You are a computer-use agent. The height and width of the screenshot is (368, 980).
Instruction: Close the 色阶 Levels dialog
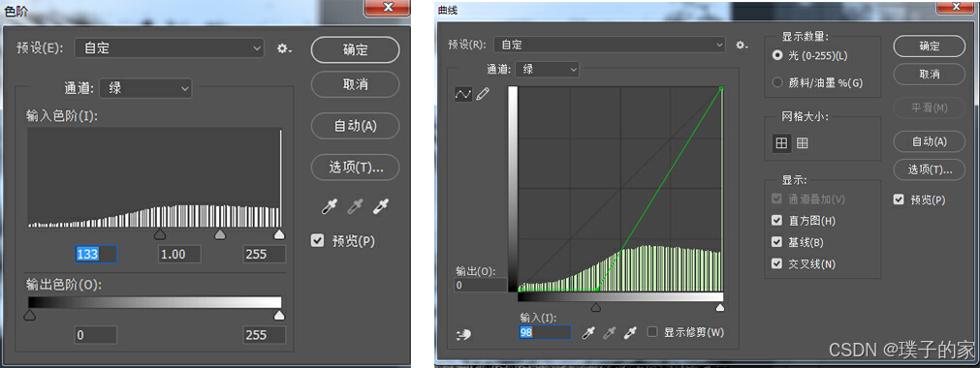click(387, 7)
